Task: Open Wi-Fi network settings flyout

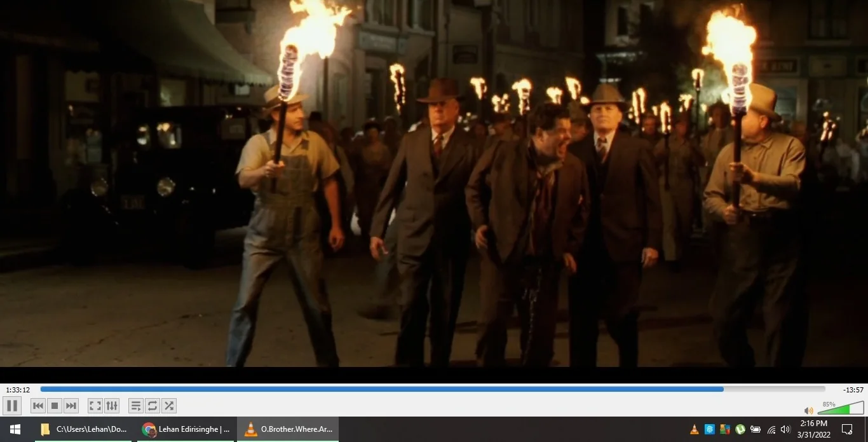Action: coord(771,429)
